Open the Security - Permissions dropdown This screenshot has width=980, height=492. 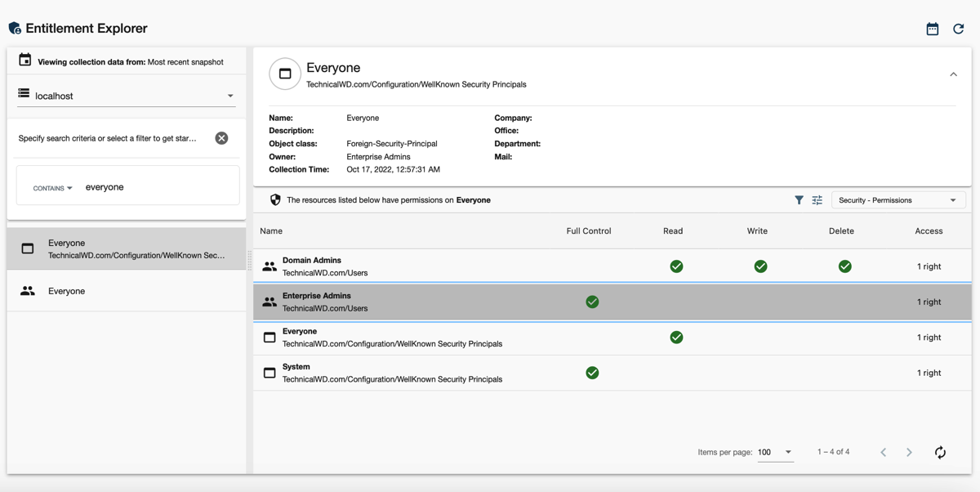[898, 200]
